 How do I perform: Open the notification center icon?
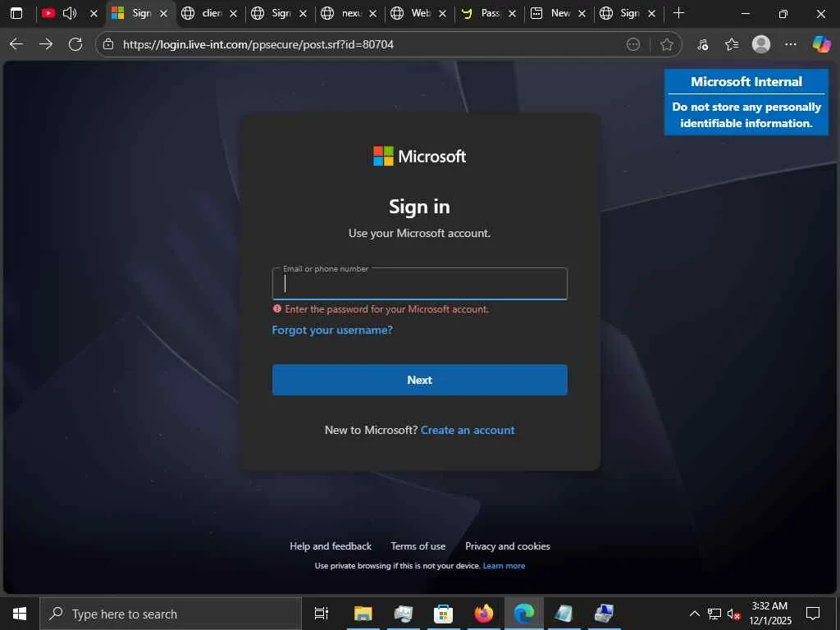[x=813, y=614]
